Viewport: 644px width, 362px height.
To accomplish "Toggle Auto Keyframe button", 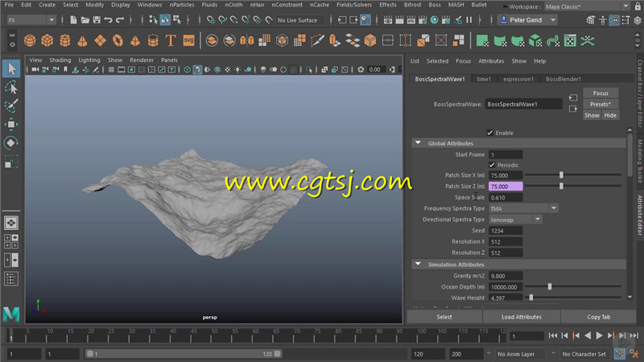I will click(619, 353).
